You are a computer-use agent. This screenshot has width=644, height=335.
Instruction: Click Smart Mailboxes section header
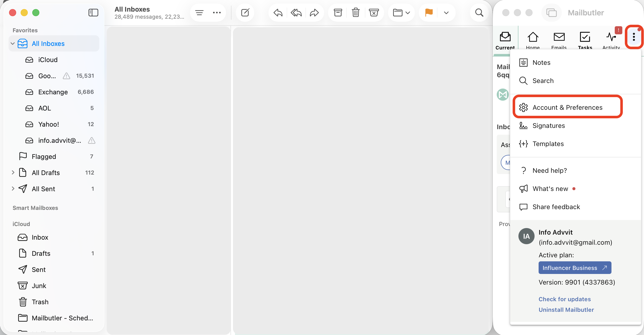(x=35, y=208)
